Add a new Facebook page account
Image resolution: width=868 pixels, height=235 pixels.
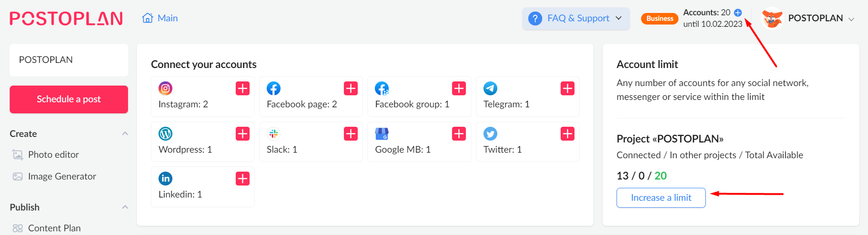[351, 88]
